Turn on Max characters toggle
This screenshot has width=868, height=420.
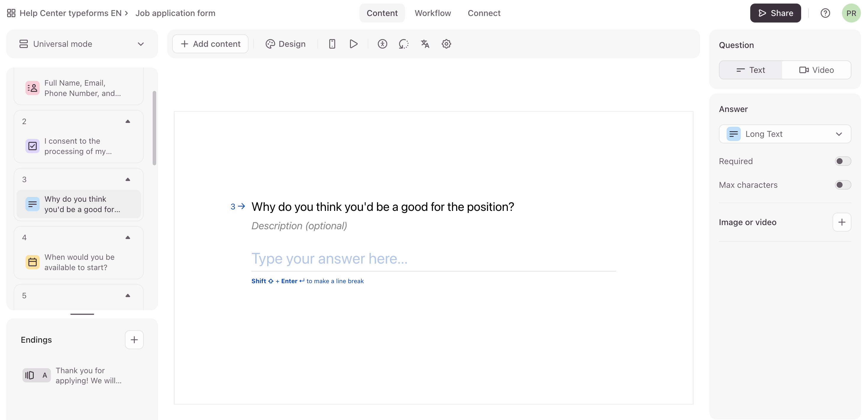(x=842, y=185)
